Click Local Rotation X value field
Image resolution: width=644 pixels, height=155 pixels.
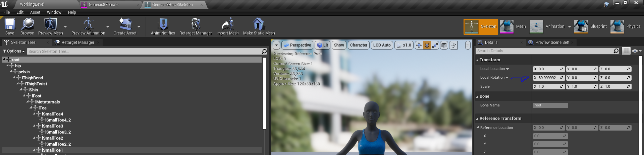(549, 78)
